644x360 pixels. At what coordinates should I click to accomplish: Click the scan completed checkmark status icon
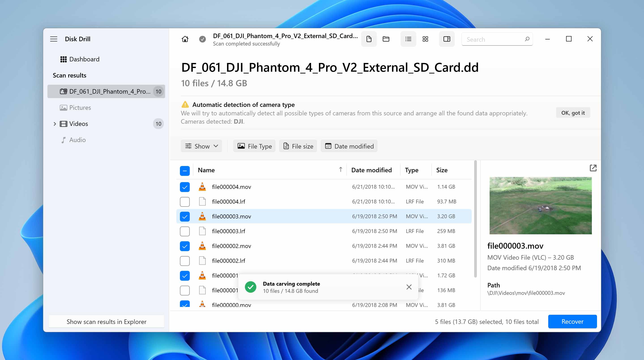tap(202, 39)
